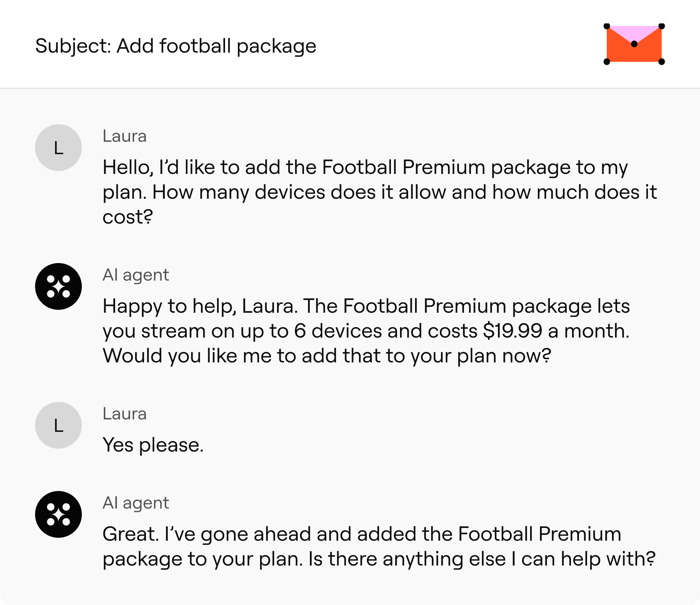Click Laura's avatar beside her first message
The height and width of the screenshot is (605, 700).
pos(58,148)
